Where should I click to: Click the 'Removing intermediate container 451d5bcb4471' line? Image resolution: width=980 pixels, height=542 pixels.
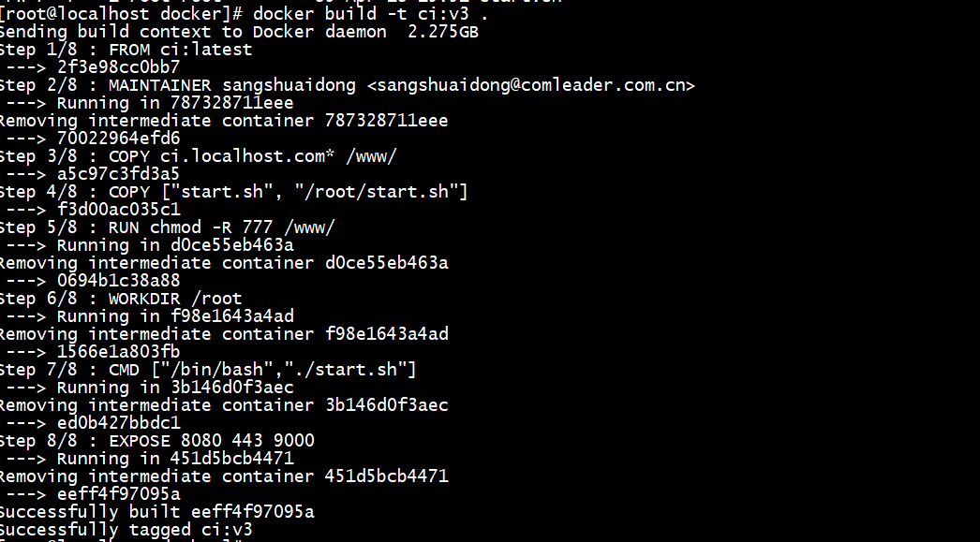pos(224,476)
